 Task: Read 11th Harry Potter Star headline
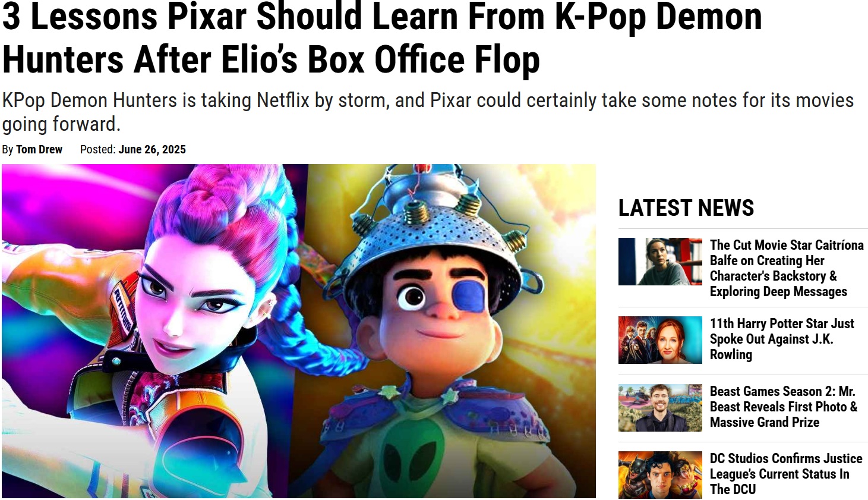[782, 339]
